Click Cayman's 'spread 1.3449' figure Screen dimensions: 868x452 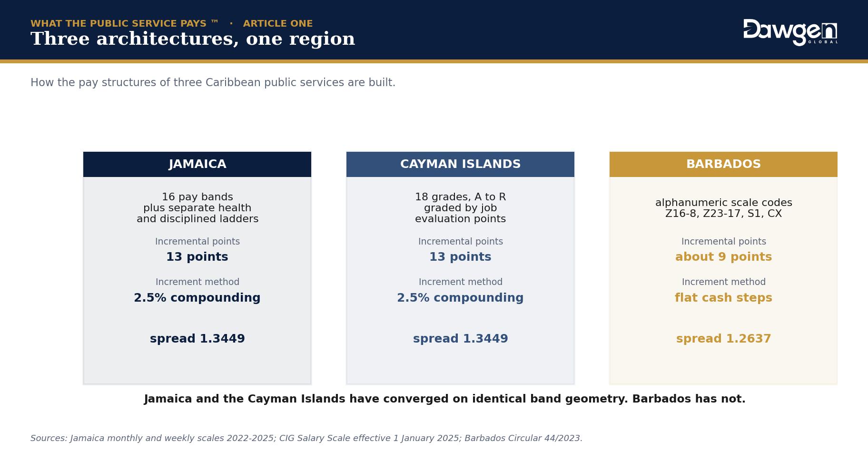[x=460, y=339]
